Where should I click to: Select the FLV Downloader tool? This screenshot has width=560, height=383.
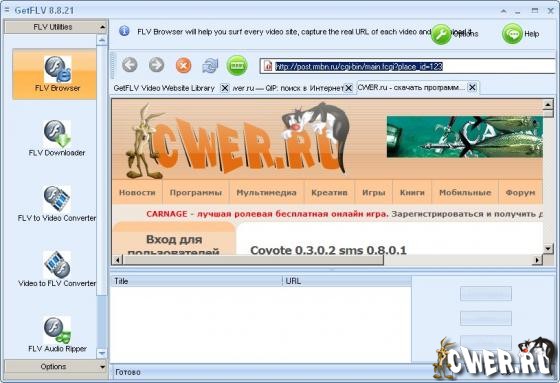tap(57, 139)
